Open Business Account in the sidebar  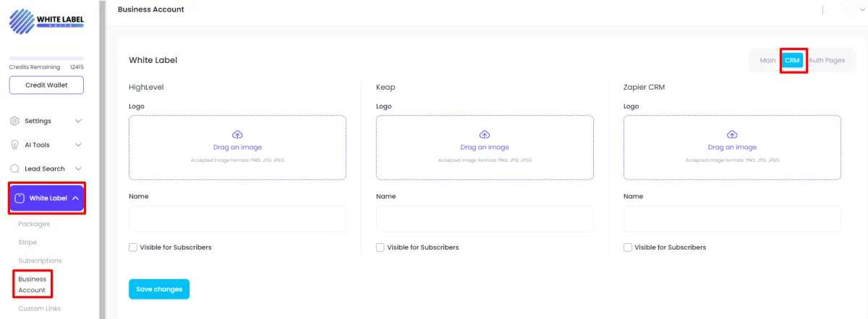[x=33, y=284]
